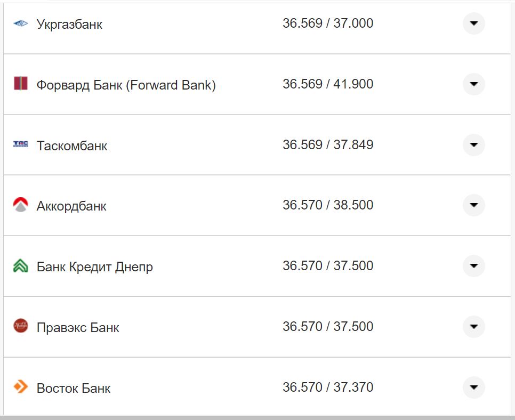
Task: Open Форвард Банк (Forward Bank) name link
Action: click(126, 85)
